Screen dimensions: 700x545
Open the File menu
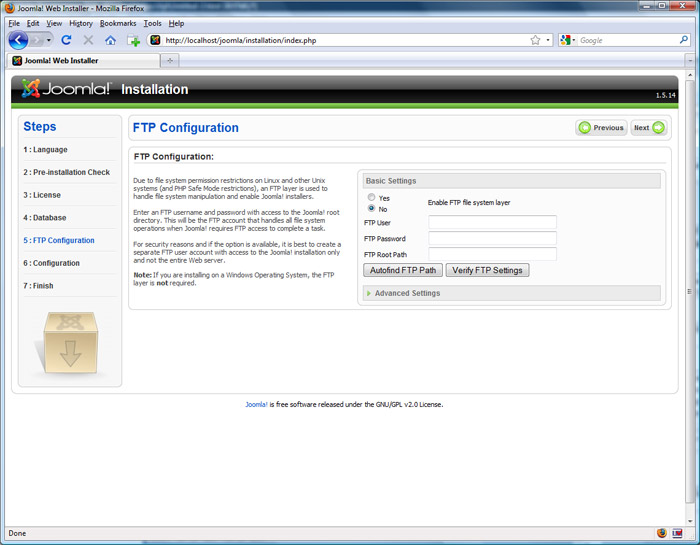pyautogui.click(x=14, y=23)
